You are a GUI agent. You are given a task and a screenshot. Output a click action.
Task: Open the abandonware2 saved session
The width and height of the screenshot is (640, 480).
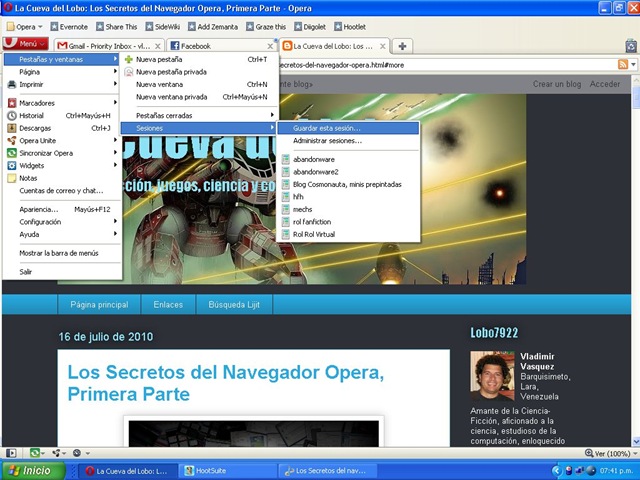coord(348,172)
